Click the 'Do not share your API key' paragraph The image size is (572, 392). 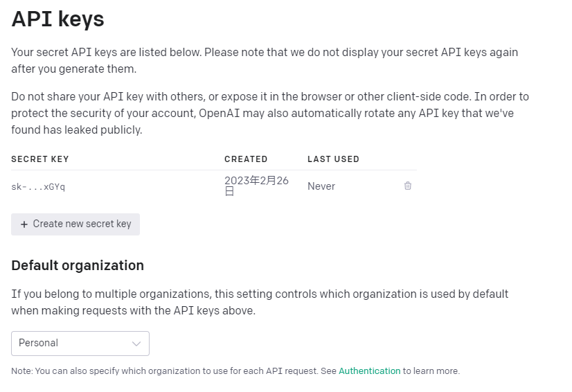(x=269, y=113)
